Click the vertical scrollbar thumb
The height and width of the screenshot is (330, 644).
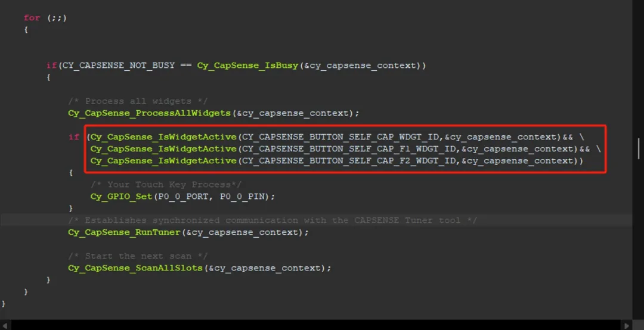[x=639, y=148]
